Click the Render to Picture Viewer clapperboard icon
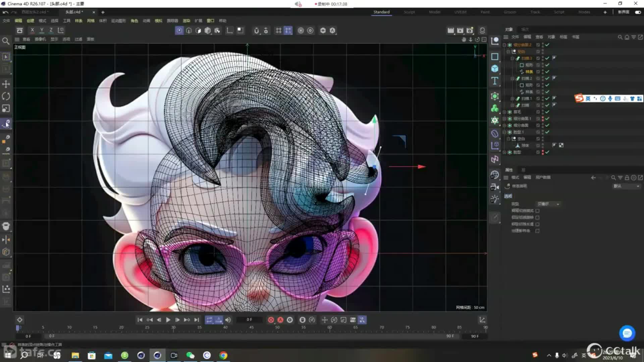 [460, 31]
